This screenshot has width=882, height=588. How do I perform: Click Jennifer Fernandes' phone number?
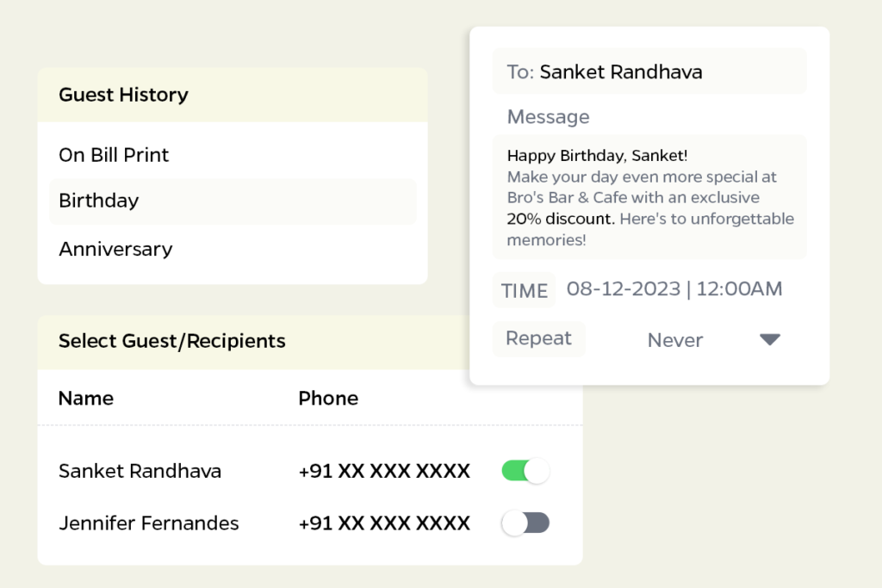[384, 523]
